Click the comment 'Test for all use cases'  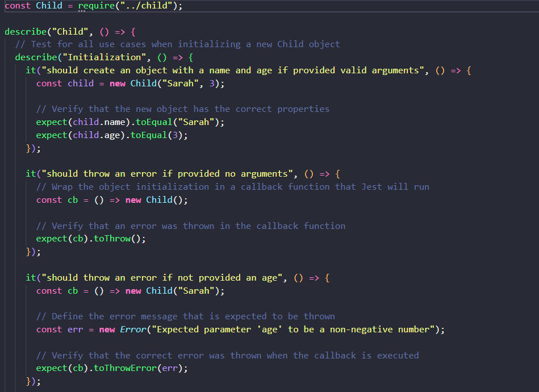[177, 44]
